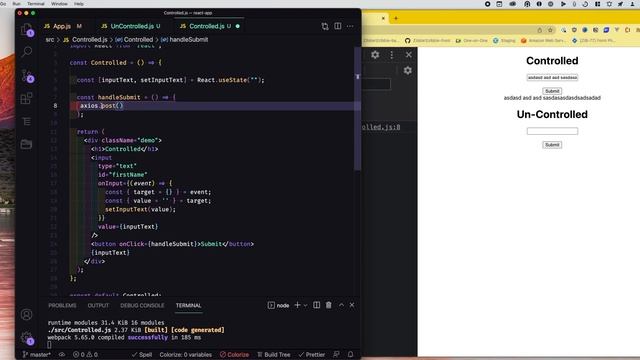Open the Terminal menu in the menu bar
The height and width of the screenshot is (360, 640).
pyautogui.click(x=36, y=4)
